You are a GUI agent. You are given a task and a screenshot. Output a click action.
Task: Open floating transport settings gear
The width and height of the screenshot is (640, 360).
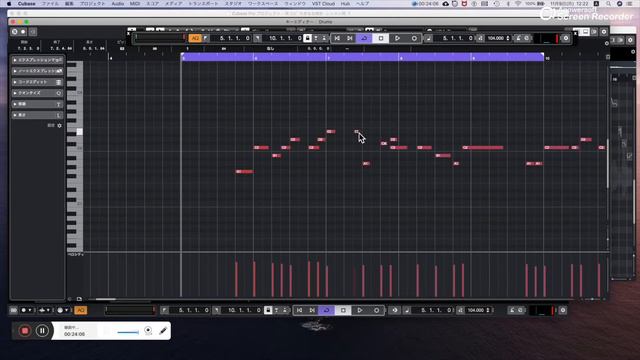coord(565,38)
